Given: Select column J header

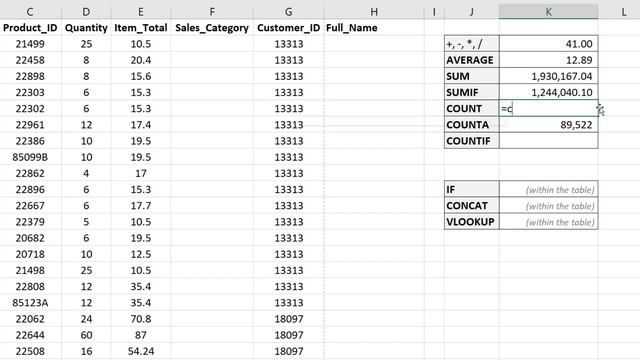Looking at the screenshot, I should point(471,12).
